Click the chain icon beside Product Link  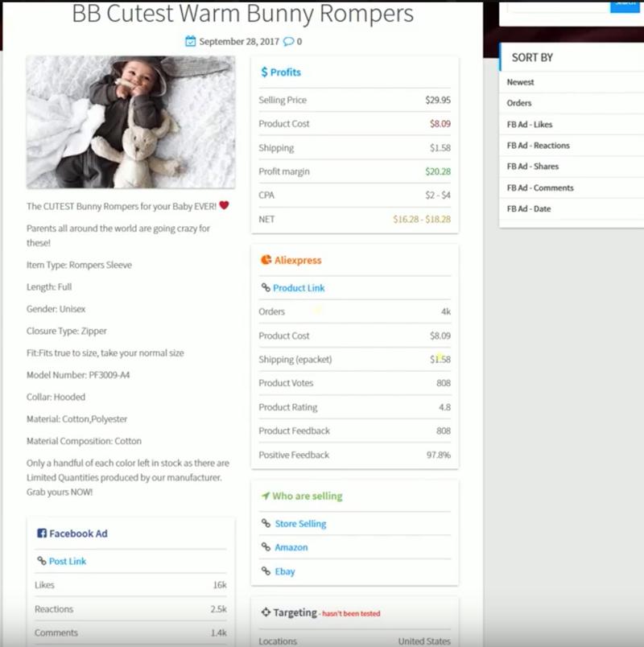click(266, 288)
